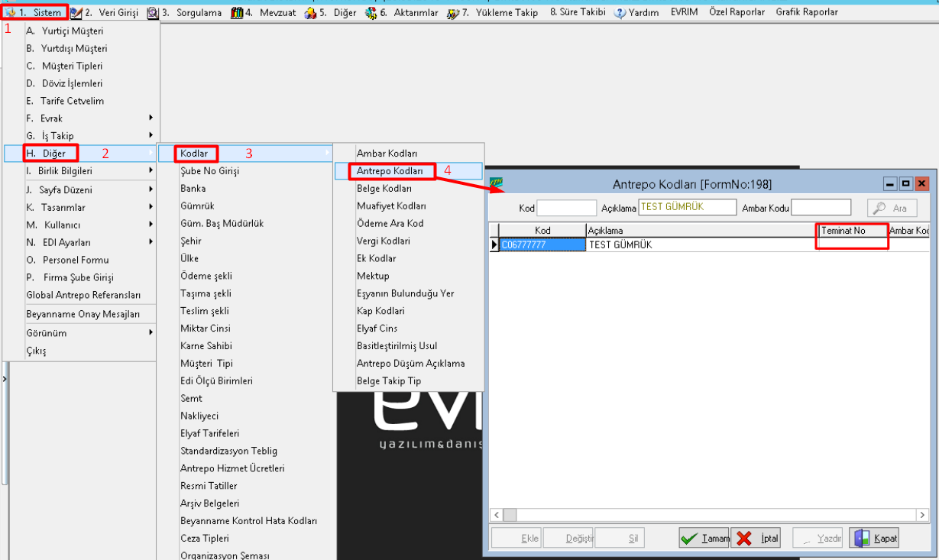Image resolution: width=939 pixels, height=560 pixels.
Task: Open Vergi Kodları
Action: coord(409,241)
